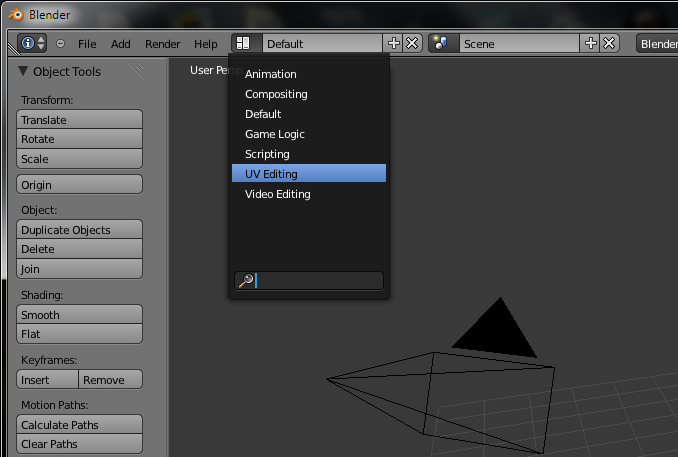Click the info editor type icon
Viewport: 678px width, 457px height.
point(32,44)
